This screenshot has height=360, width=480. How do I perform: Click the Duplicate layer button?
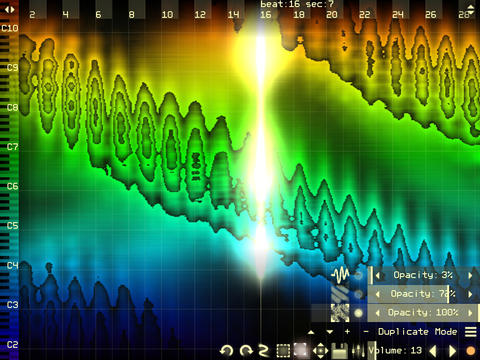[x=403, y=332]
